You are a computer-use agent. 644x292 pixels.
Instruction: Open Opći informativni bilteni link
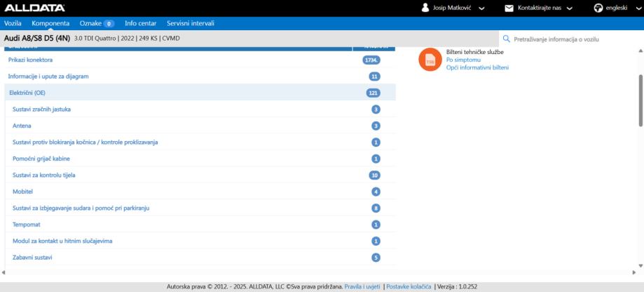coord(477,67)
